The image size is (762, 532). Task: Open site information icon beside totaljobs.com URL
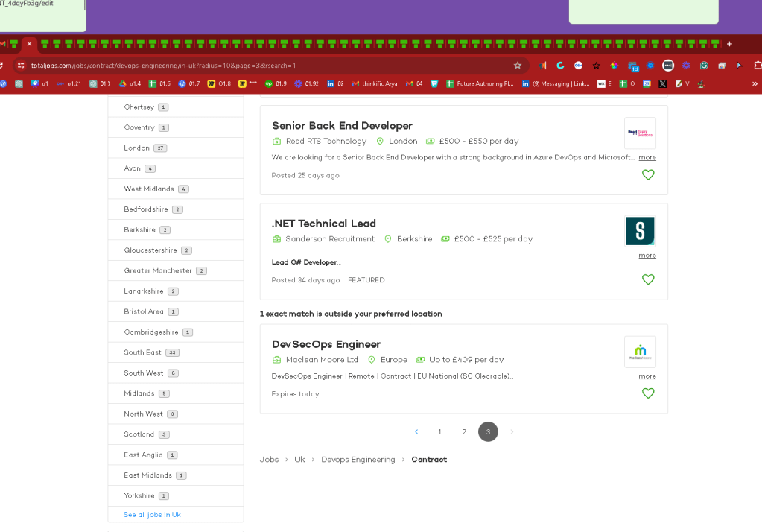point(20,65)
